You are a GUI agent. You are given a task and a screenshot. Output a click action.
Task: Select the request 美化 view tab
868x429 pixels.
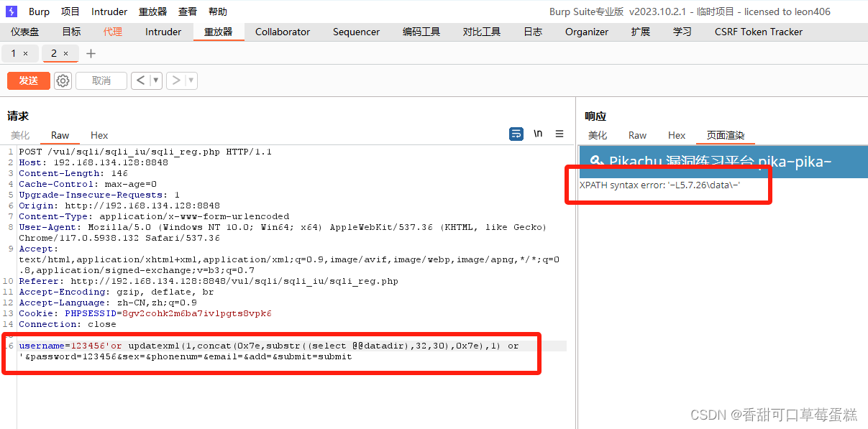20,135
